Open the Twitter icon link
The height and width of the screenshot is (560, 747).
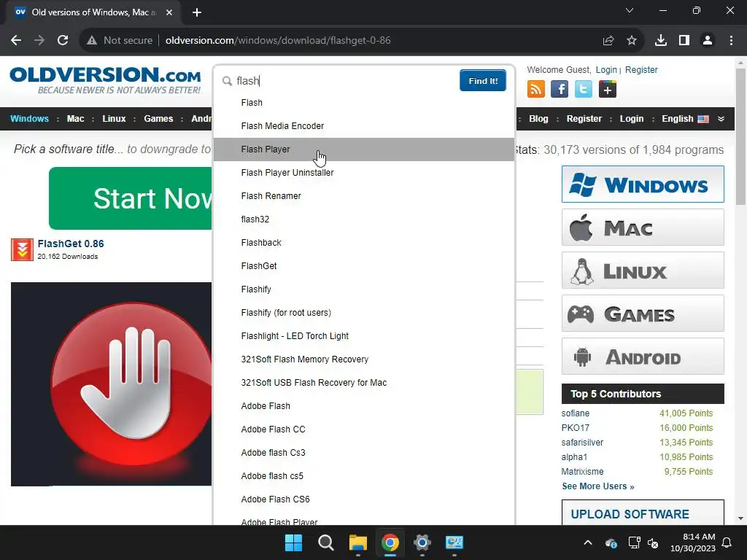coord(583,89)
